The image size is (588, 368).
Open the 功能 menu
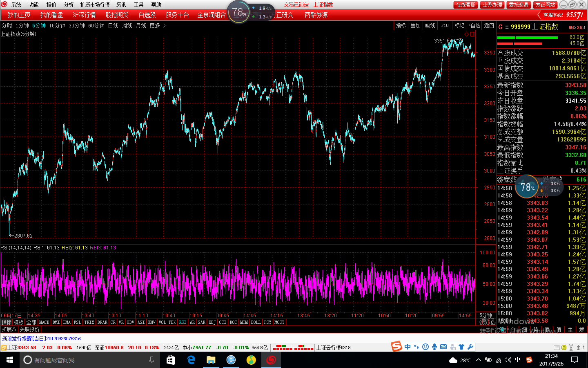pyautogui.click(x=33, y=4)
